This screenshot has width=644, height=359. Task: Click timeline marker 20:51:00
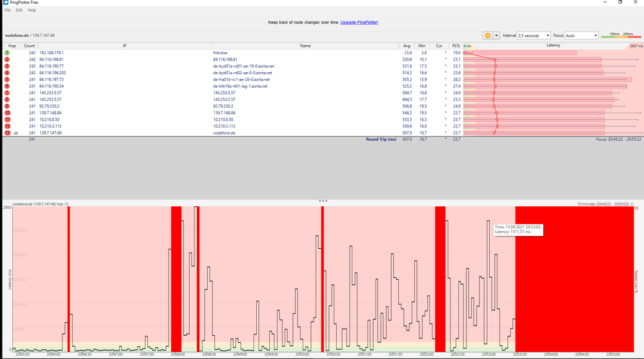click(x=364, y=354)
